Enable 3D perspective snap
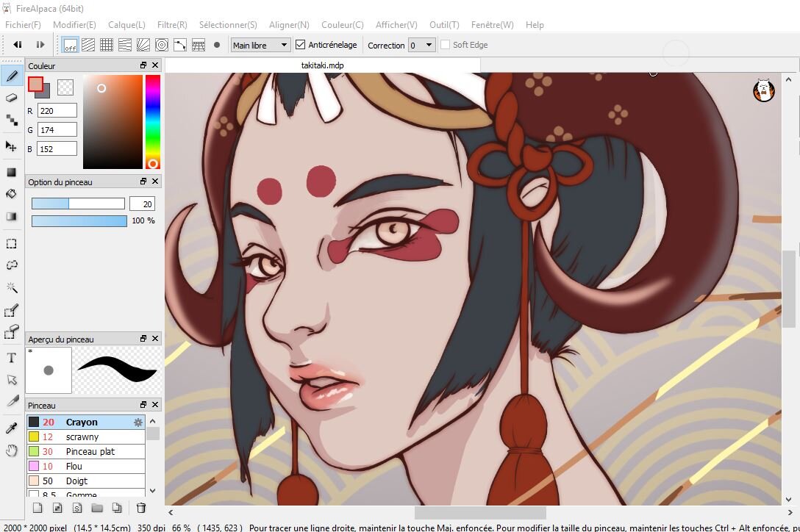 click(199, 45)
